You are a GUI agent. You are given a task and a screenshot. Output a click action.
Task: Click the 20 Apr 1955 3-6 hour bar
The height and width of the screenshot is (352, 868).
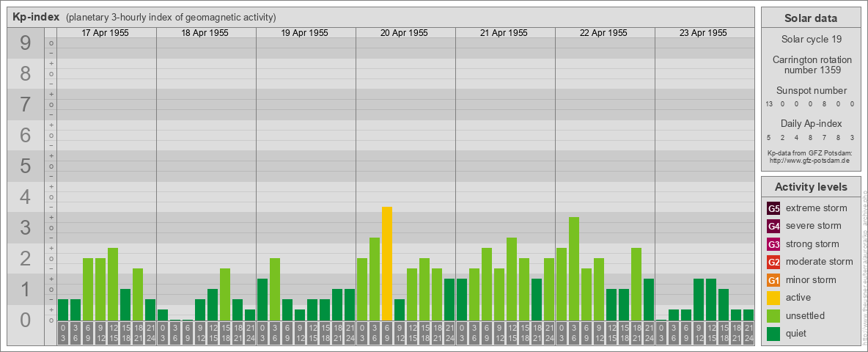(375, 279)
